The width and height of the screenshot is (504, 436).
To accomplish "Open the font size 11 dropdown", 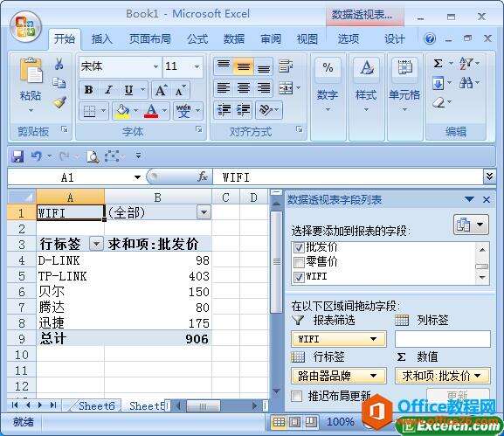I will pyautogui.click(x=197, y=66).
